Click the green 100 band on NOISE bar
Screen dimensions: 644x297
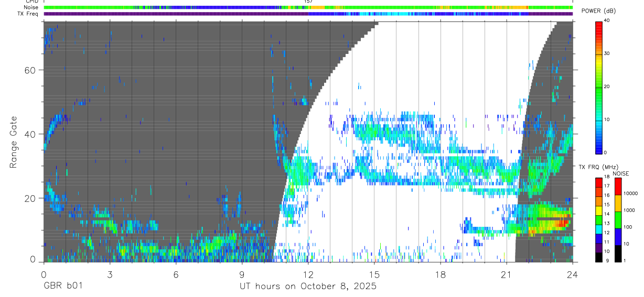tap(618, 219)
